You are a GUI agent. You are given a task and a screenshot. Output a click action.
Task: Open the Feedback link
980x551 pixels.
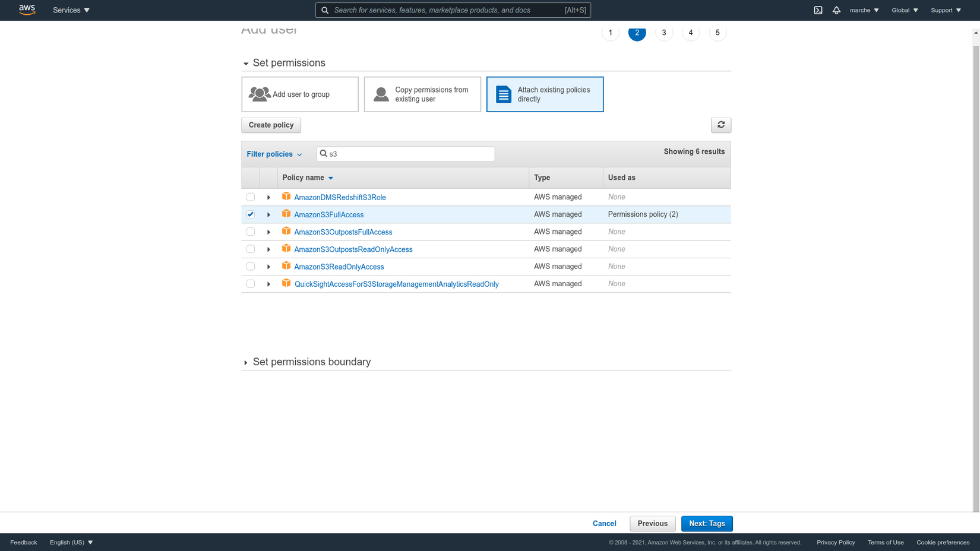[24, 543]
